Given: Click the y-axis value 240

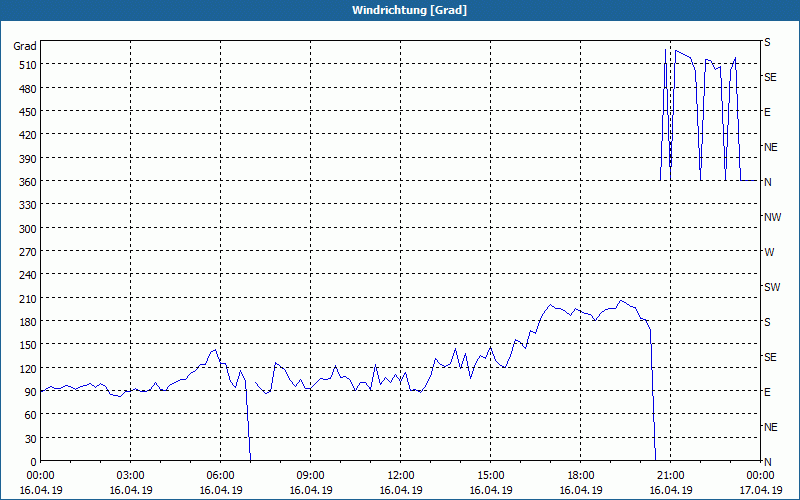Looking at the screenshot, I should (x=29, y=275).
